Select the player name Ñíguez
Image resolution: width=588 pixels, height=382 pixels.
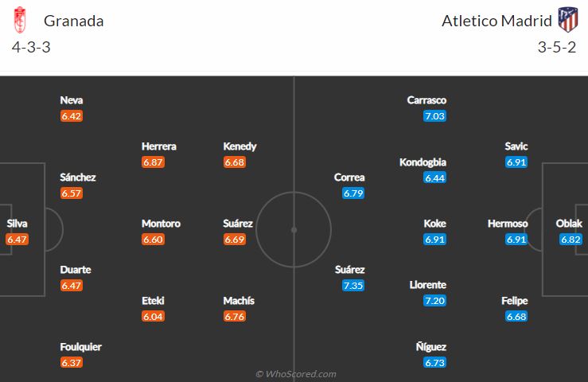click(x=431, y=347)
